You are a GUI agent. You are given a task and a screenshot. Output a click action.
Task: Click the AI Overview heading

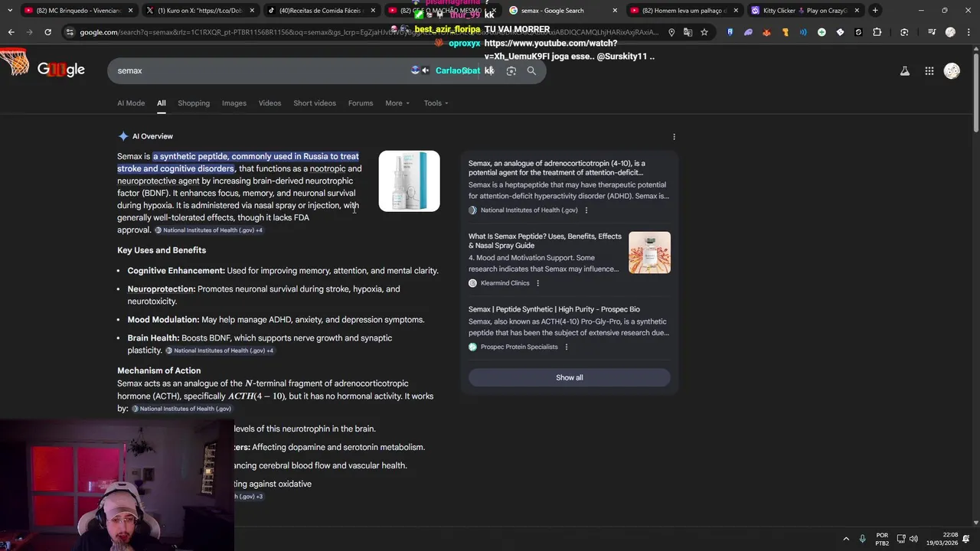click(152, 136)
